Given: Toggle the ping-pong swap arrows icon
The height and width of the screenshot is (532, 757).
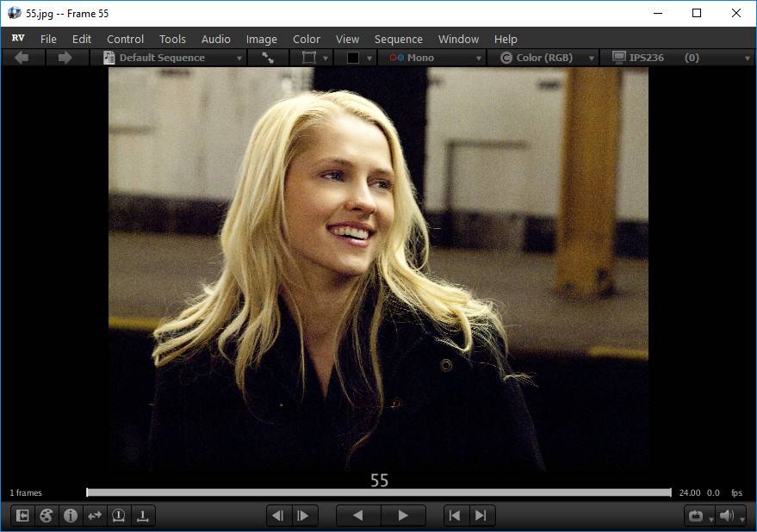Looking at the screenshot, I should (x=95, y=516).
